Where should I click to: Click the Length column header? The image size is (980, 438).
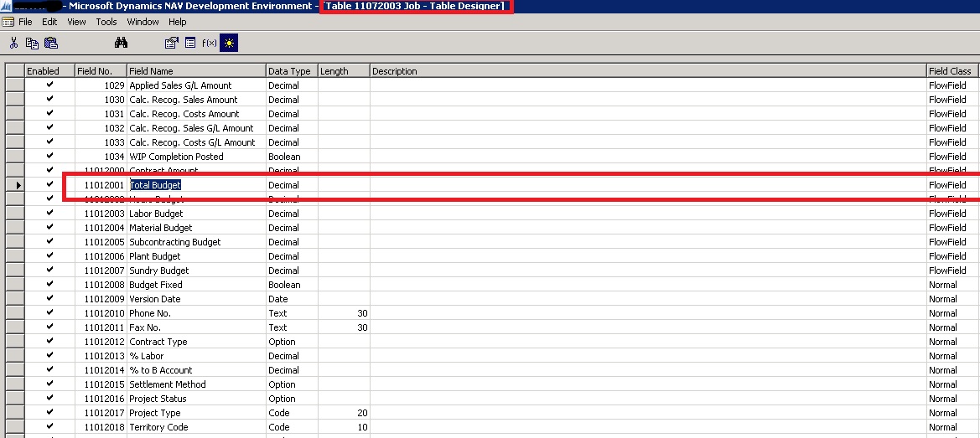pyautogui.click(x=345, y=71)
